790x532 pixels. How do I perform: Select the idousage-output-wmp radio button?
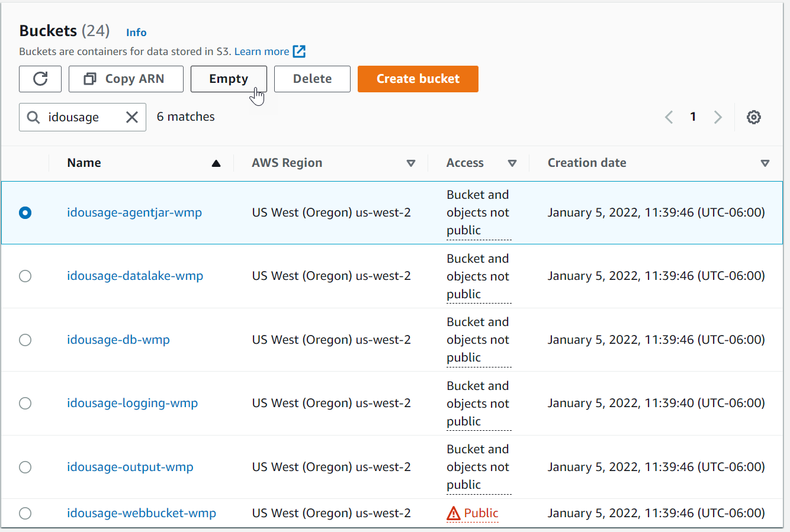pos(25,467)
